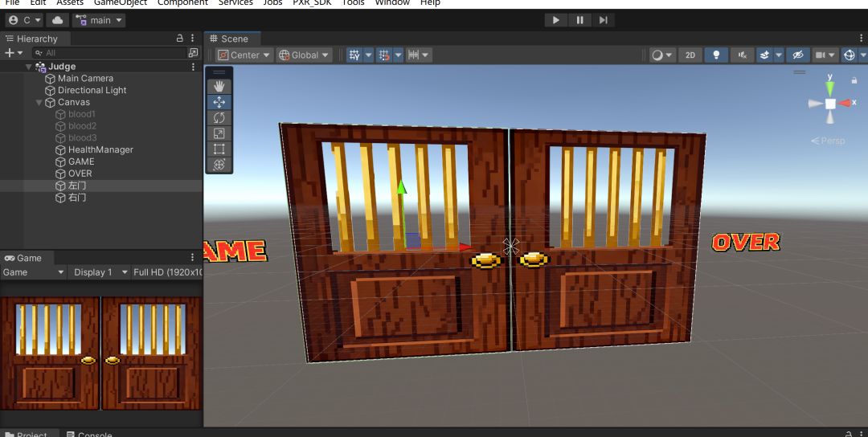Image resolution: width=868 pixels, height=437 pixels.
Task: Open the snap increment dropdown arrow
Action: (x=426, y=55)
